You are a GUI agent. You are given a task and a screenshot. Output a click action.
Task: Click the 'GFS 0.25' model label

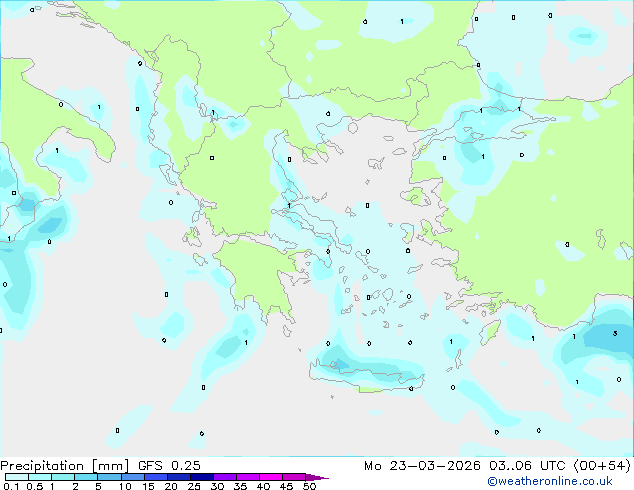169,466
